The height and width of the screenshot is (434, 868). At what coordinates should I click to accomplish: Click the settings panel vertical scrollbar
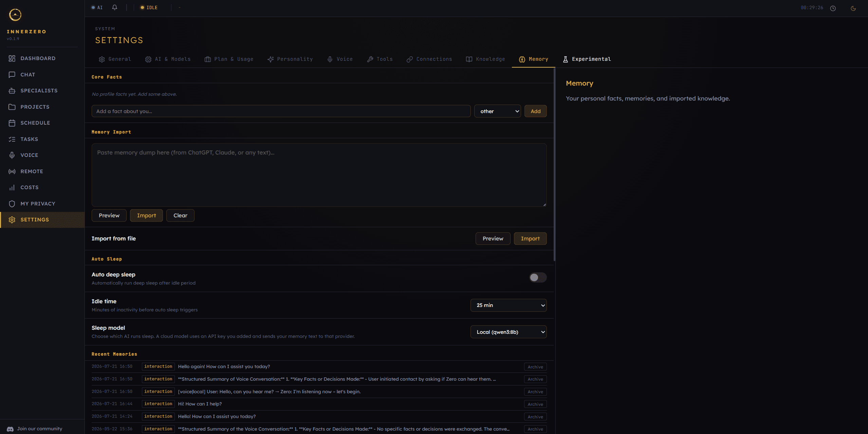pos(554,165)
